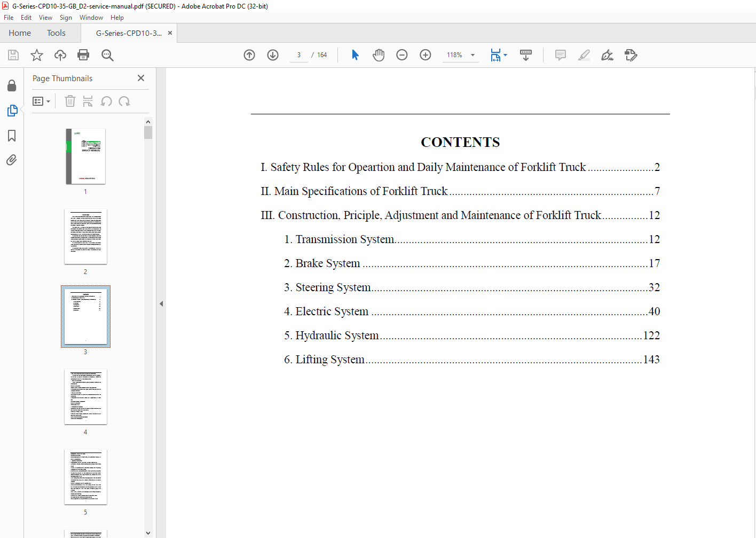The height and width of the screenshot is (538, 756).
Task: Click the page number input field
Action: click(299, 55)
